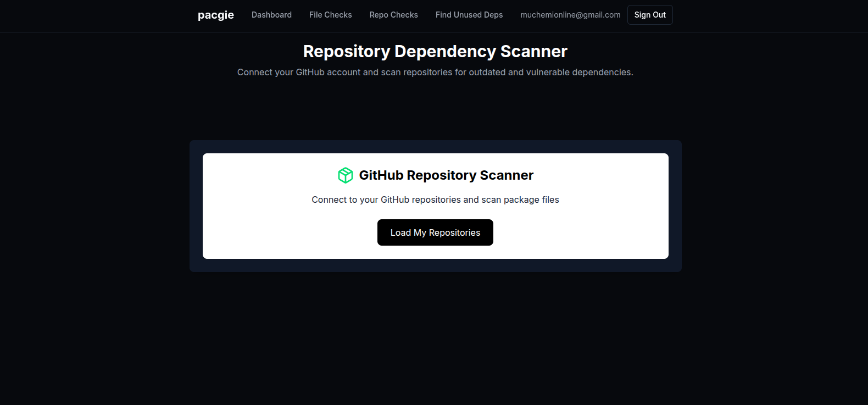Click the green package cube icon
The height and width of the screenshot is (405, 868).
(x=346, y=175)
